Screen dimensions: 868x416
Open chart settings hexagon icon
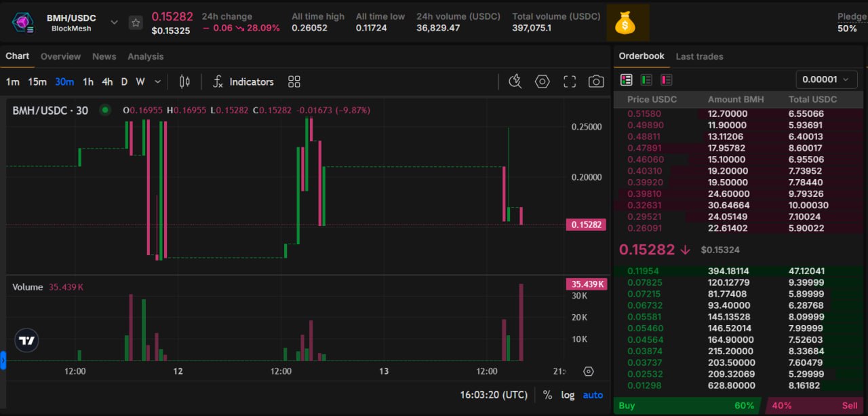[x=542, y=81]
